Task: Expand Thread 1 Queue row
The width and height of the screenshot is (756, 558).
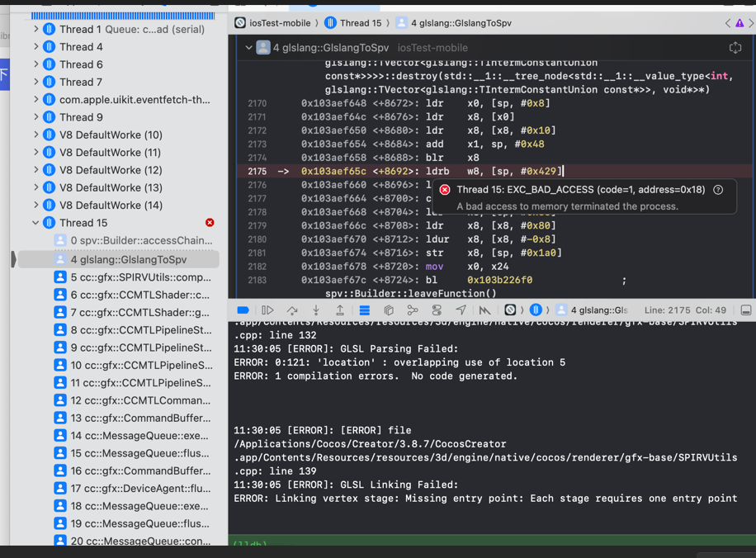Action: click(x=36, y=29)
